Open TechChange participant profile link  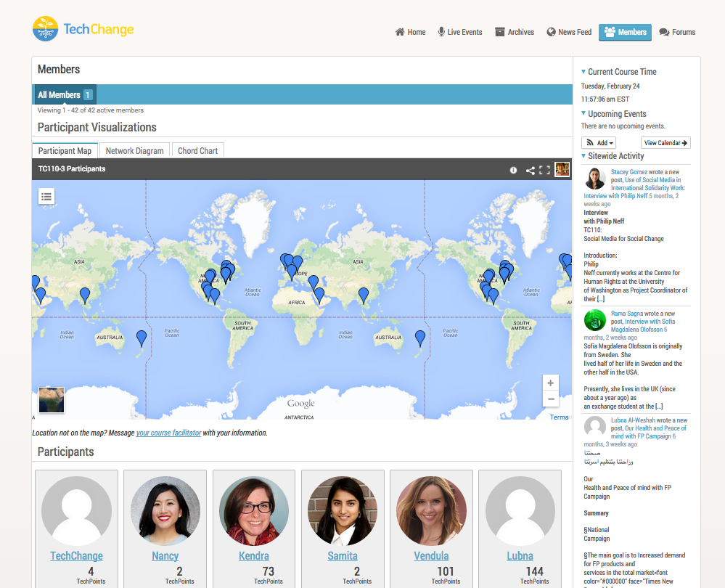[76, 555]
